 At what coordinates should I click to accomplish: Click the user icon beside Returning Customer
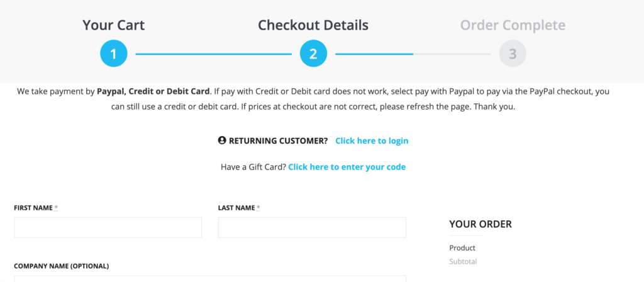[x=222, y=140]
